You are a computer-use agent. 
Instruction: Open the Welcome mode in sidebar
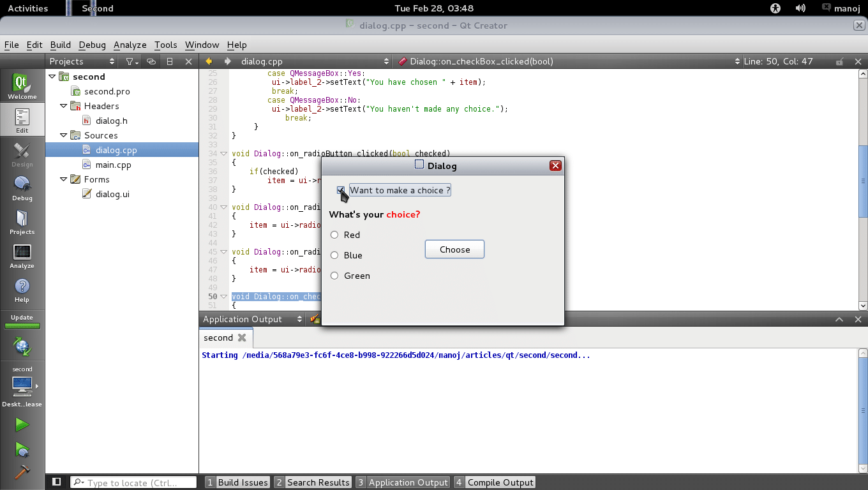(x=22, y=86)
